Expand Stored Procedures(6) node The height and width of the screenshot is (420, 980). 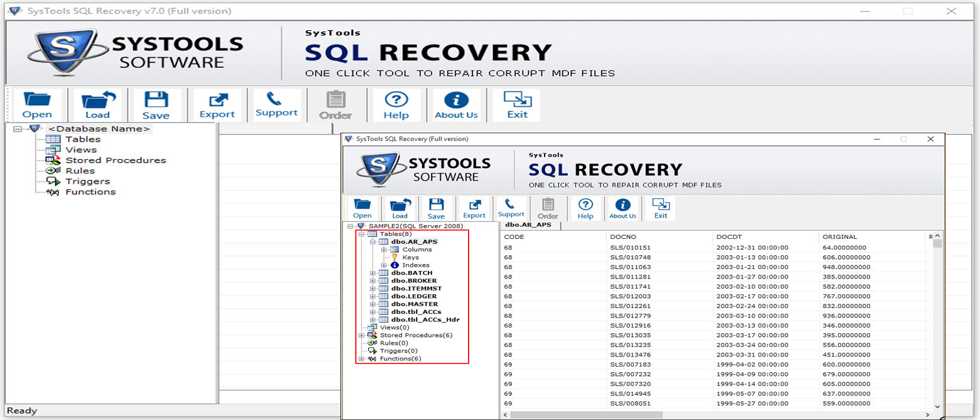[362, 335]
